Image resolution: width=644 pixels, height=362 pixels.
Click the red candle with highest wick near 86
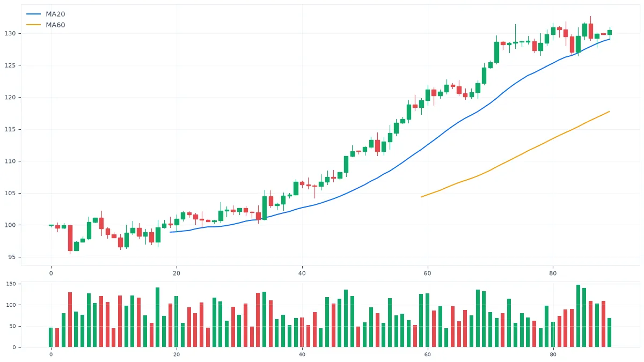coord(591,31)
